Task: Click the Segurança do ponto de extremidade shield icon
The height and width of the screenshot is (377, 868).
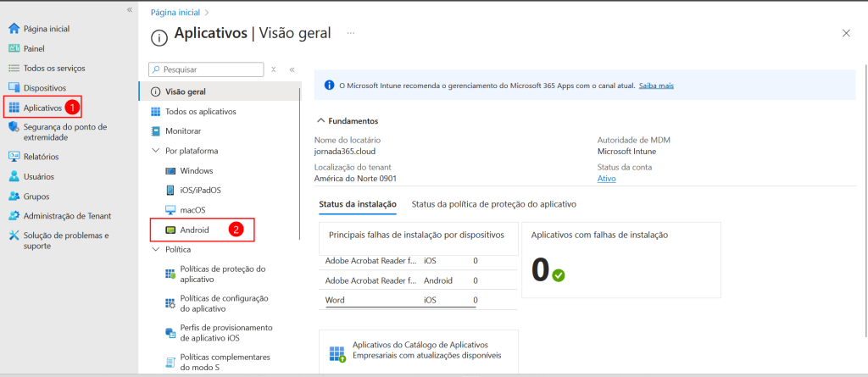Action: (x=14, y=127)
